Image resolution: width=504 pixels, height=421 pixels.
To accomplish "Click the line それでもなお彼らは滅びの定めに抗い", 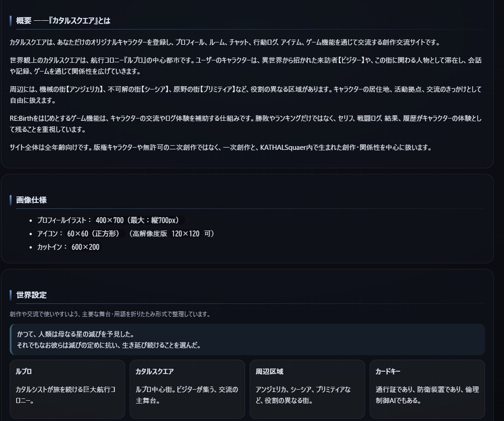I will [x=109, y=345].
